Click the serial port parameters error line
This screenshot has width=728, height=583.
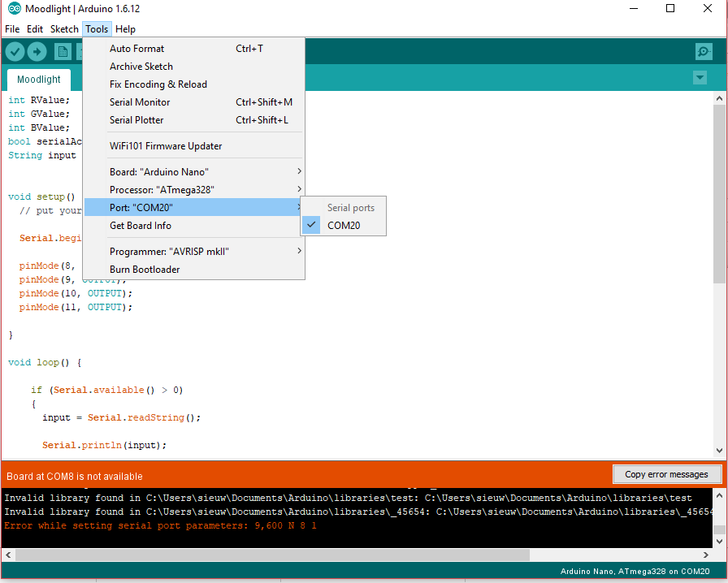point(160,525)
